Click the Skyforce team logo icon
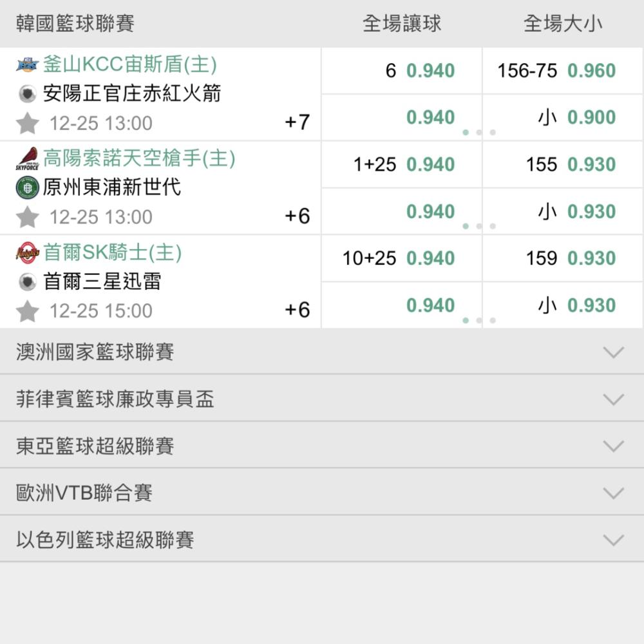Screen dimensions: 644x644 pyautogui.click(x=28, y=158)
